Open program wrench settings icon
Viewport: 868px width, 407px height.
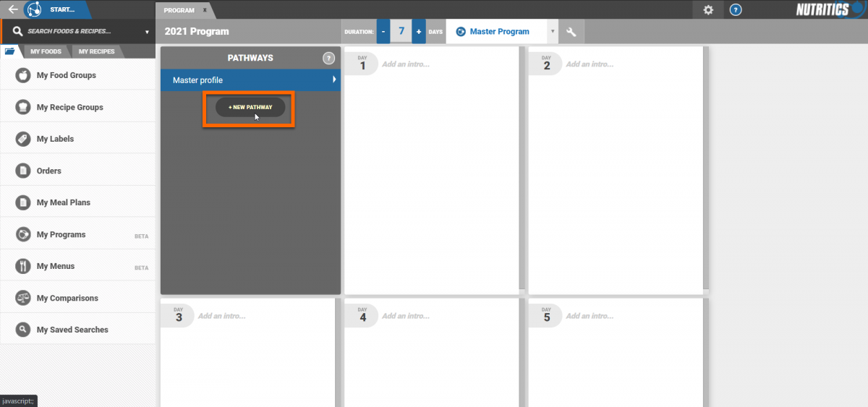pos(571,32)
